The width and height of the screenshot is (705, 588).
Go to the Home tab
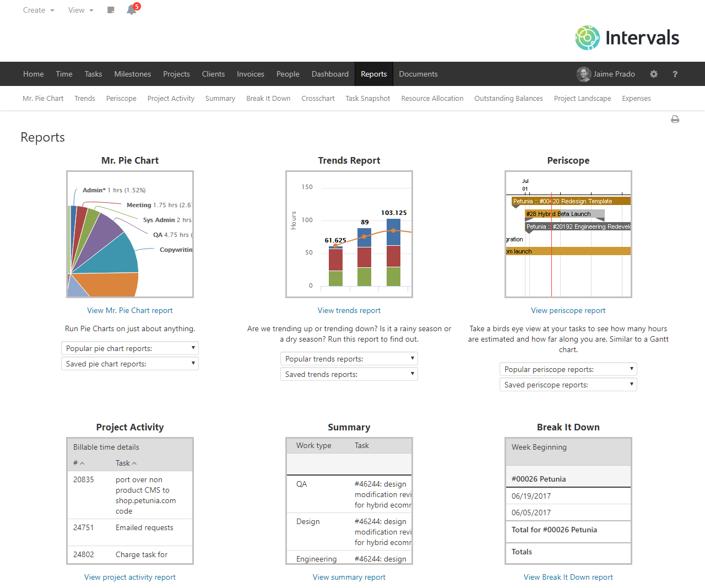click(x=34, y=74)
